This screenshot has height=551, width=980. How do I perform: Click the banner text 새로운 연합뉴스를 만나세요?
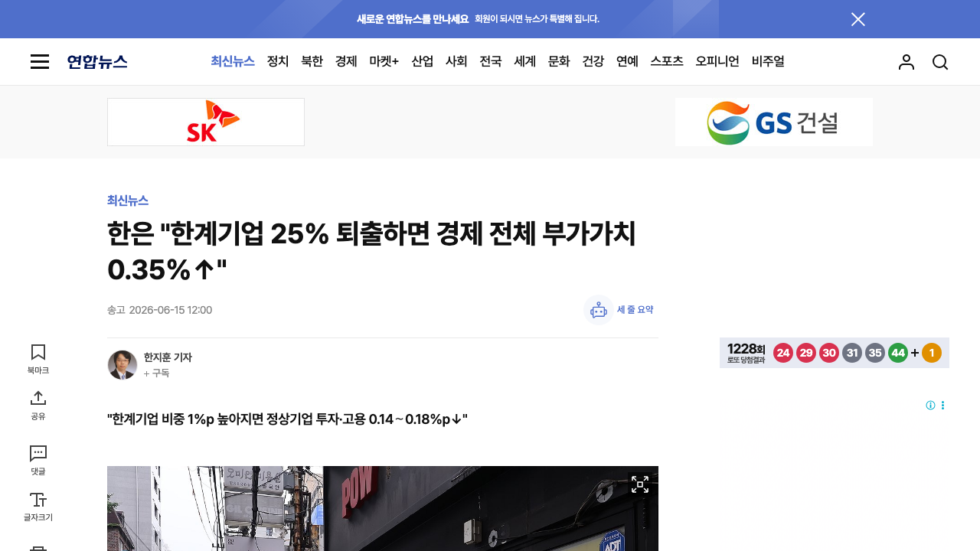click(x=413, y=19)
